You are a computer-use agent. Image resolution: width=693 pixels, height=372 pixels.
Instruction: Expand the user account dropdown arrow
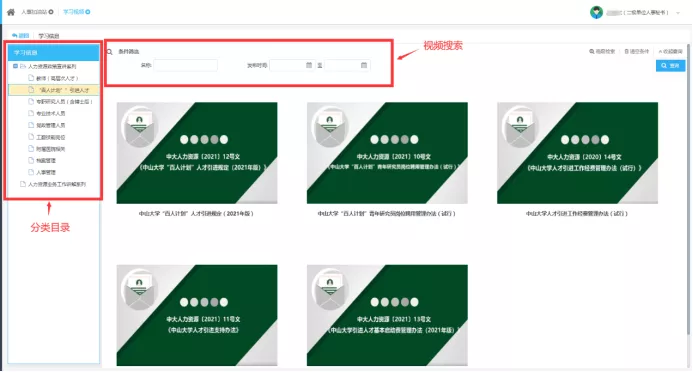(678, 13)
